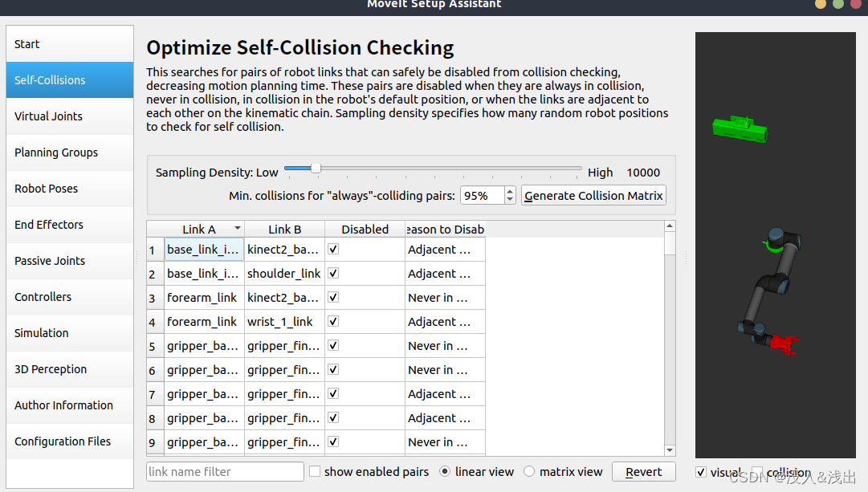Click the red gripper in 3D viewer
Image resolution: width=868 pixels, height=492 pixels.
785,344
